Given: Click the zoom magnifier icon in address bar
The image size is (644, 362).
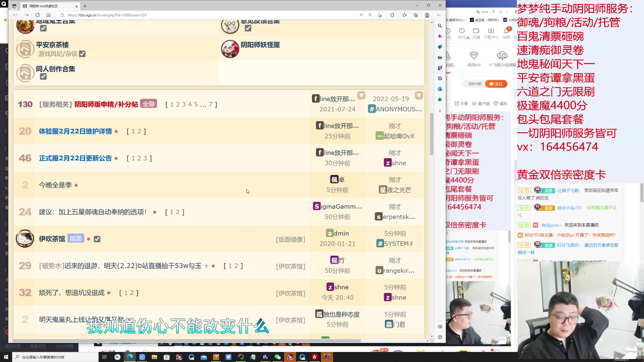Looking at the screenshot, I should (x=370, y=15).
